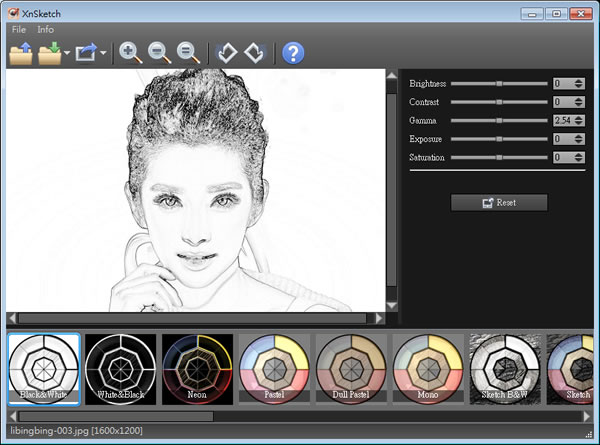Click the presets strip left scroll arrow
Viewport: 600px width, 445px height.
[13, 416]
